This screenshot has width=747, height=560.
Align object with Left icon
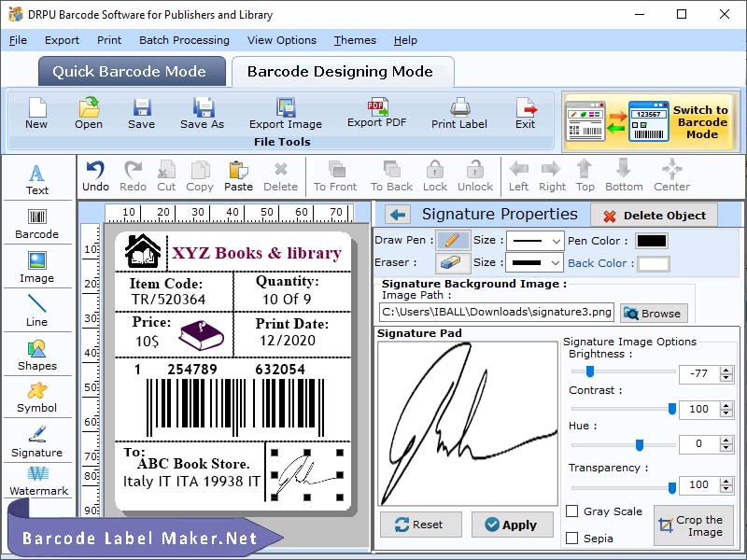click(x=519, y=176)
